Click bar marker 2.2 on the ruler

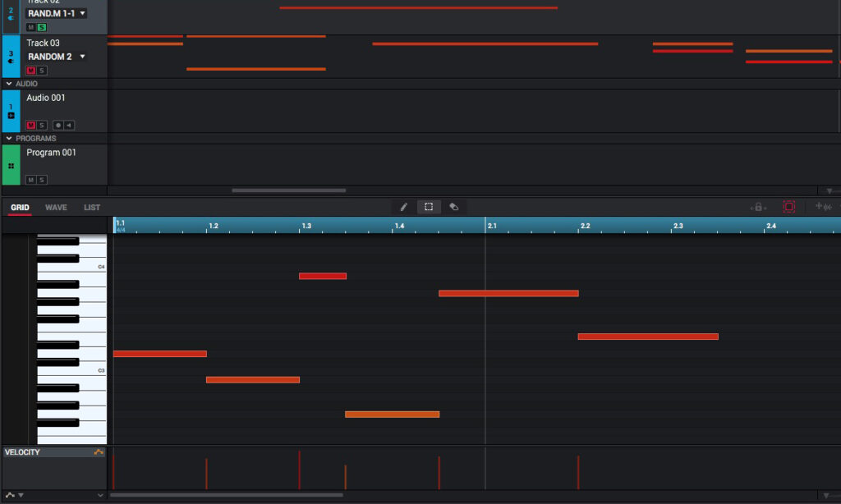point(585,226)
